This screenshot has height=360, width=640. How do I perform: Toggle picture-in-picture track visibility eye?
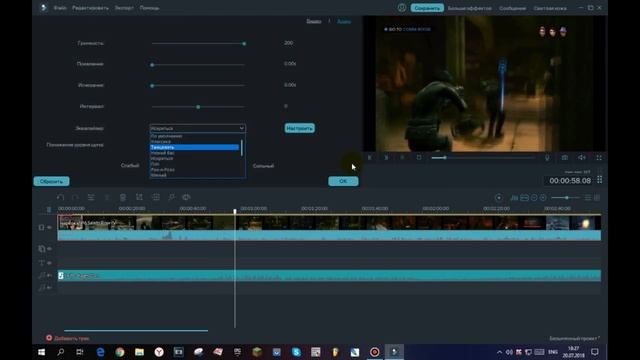point(49,249)
